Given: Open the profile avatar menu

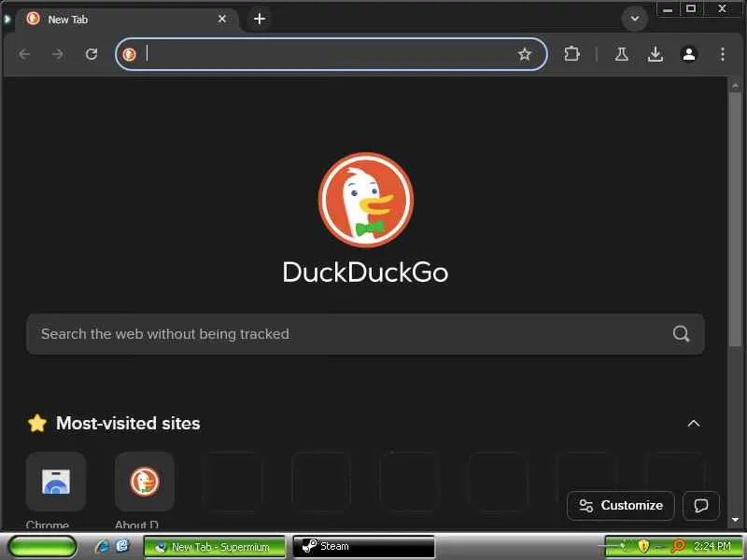Looking at the screenshot, I should click(x=689, y=54).
